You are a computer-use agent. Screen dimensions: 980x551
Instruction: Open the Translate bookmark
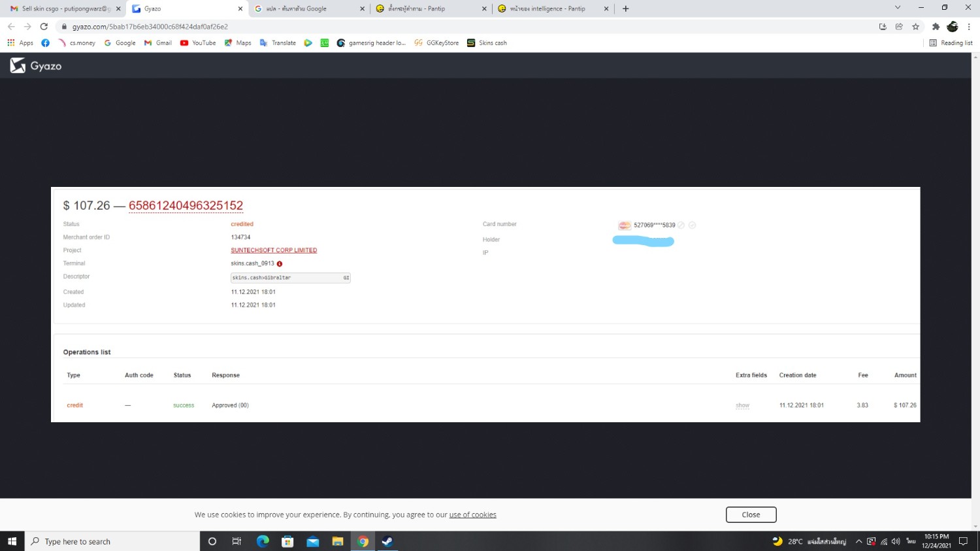click(x=278, y=43)
